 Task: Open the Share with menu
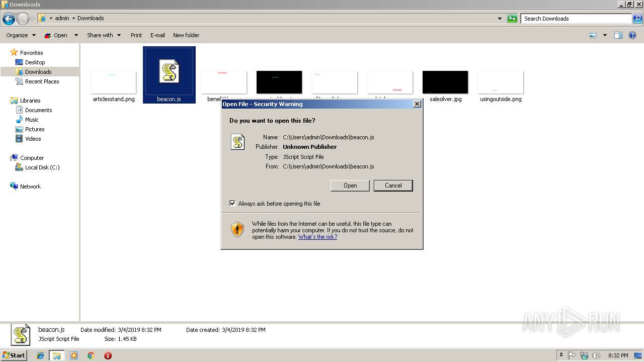(x=104, y=35)
